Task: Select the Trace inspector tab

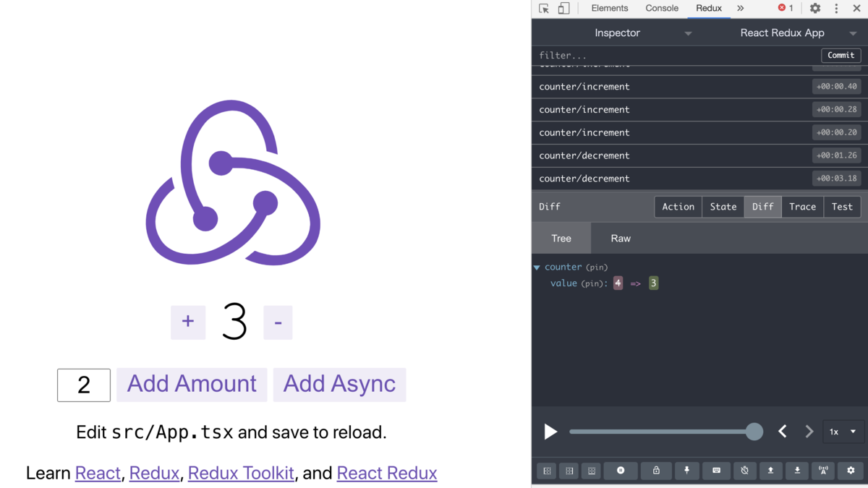Action: tap(802, 207)
